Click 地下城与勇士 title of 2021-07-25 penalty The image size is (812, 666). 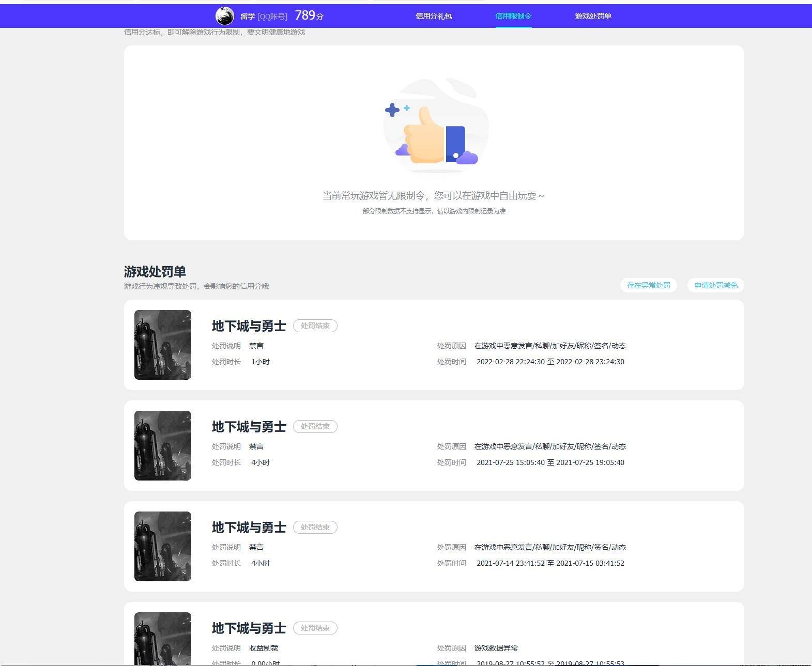coord(249,427)
